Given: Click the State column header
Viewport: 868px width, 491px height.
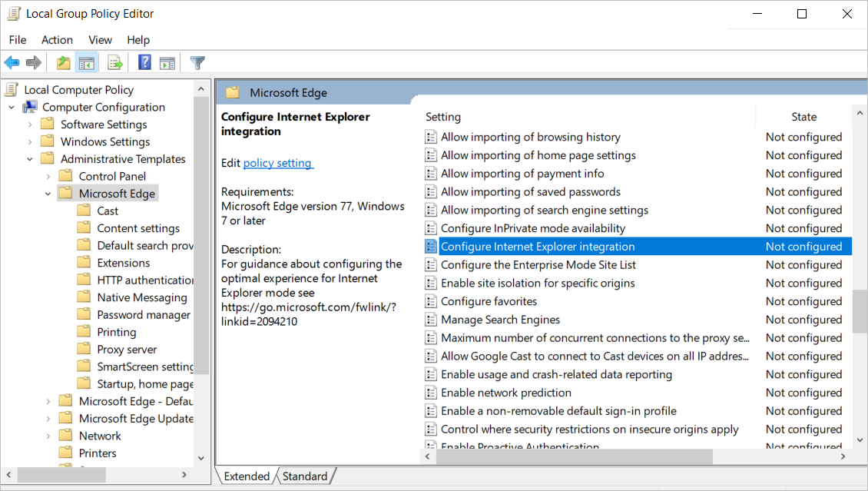Looking at the screenshot, I should [803, 117].
